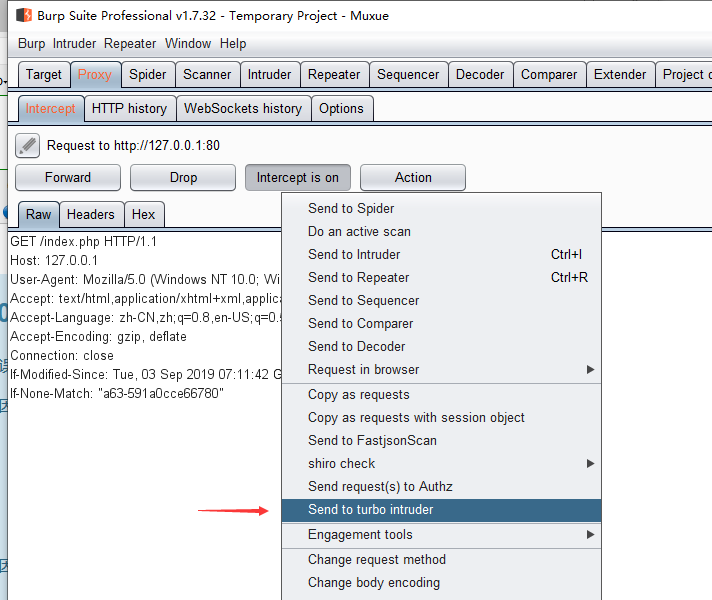The height and width of the screenshot is (600, 712).
Task: Choose Send to Decoder
Action: click(x=441, y=347)
